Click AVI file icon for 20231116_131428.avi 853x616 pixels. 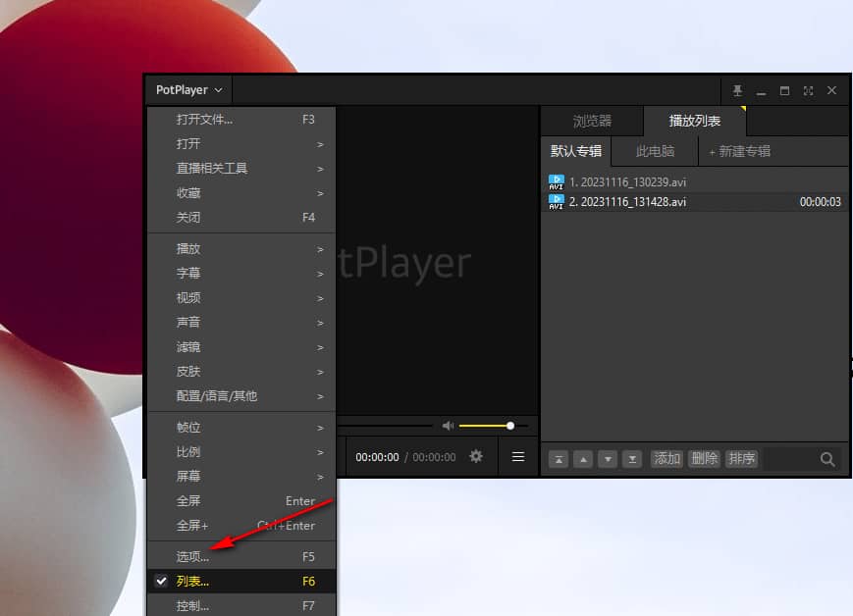click(x=556, y=202)
